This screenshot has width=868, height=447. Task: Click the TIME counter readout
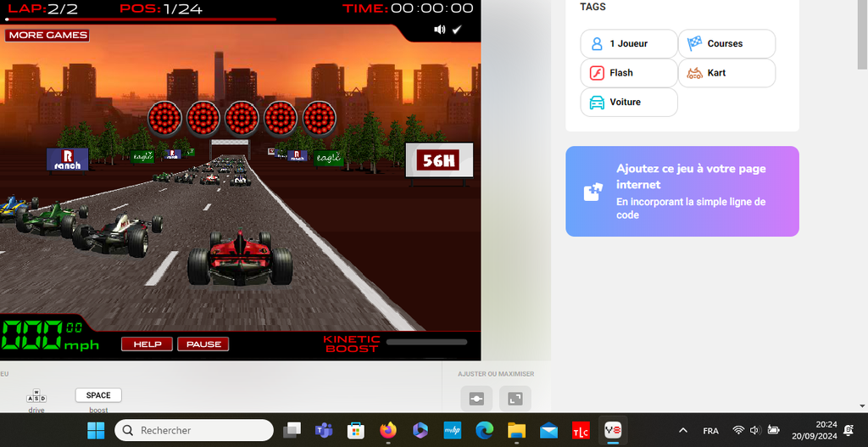(x=408, y=8)
